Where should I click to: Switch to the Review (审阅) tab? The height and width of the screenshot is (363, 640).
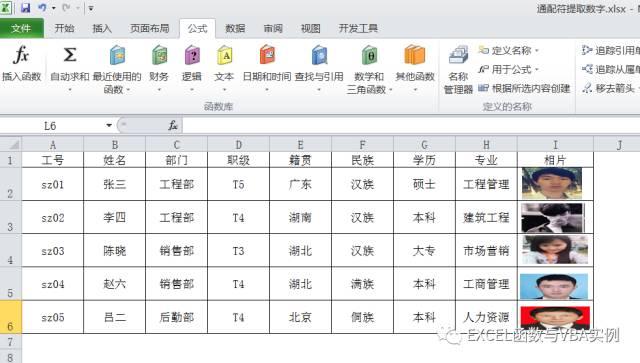[273, 28]
